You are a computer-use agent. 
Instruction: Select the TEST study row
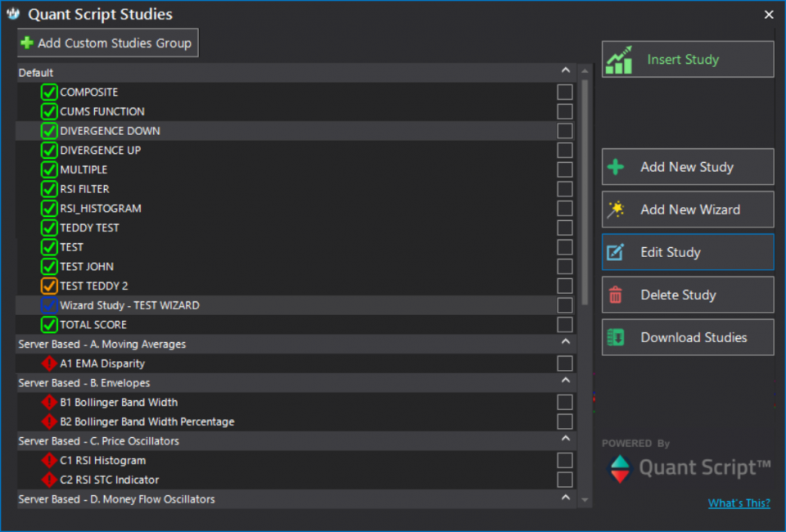(x=296, y=247)
